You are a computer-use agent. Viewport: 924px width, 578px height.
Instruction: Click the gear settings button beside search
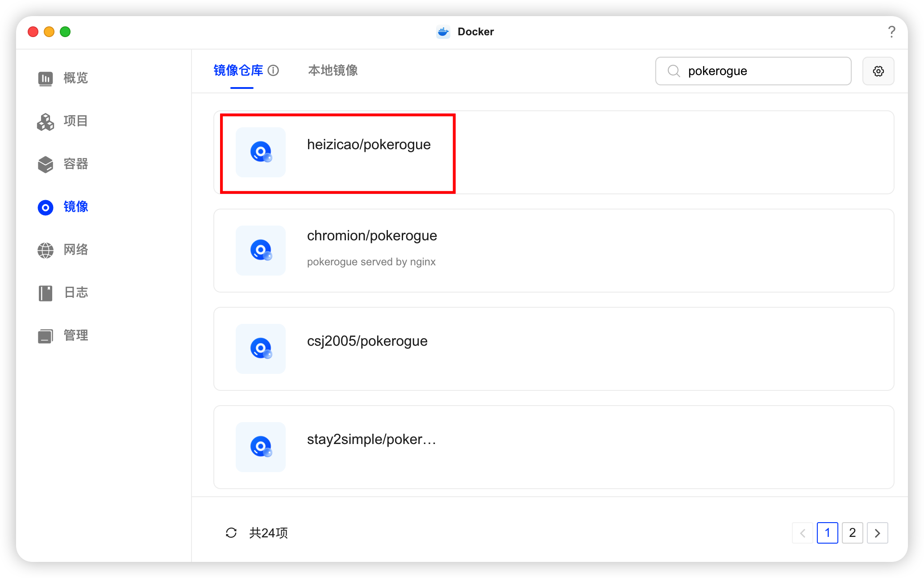(x=878, y=71)
